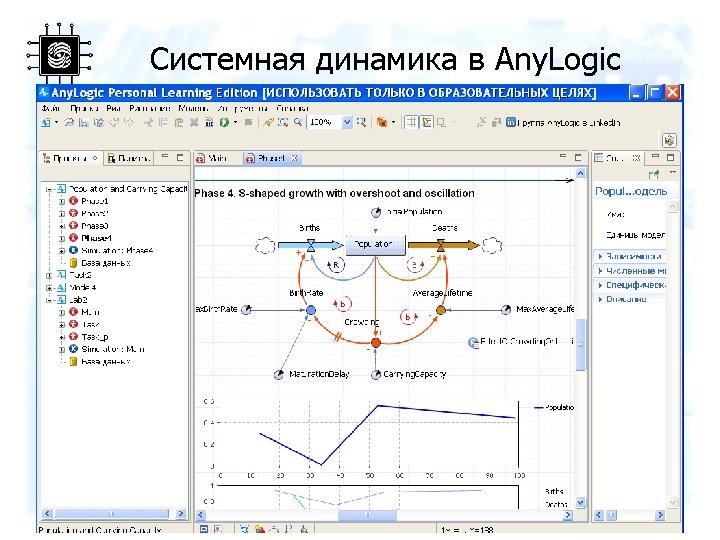Select the AverageLifetime brown variable circle
The height and width of the screenshot is (540, 720).
tap(440, 310)
